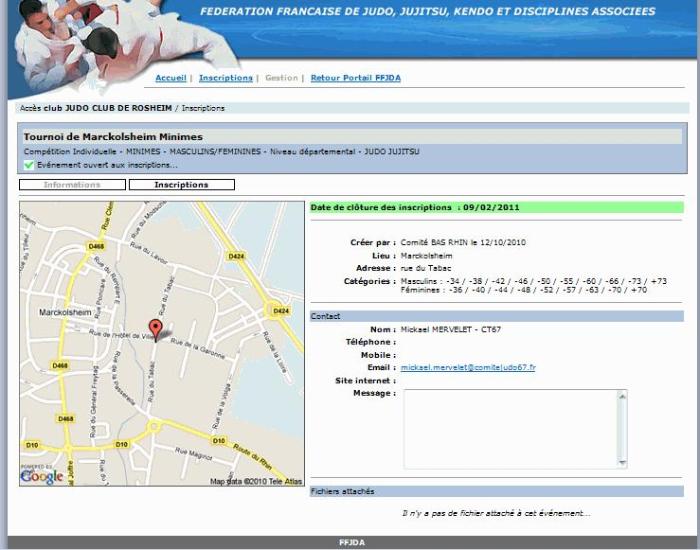Click the red location marker on the map
This screenshot has width=700, height=550.
155,328
